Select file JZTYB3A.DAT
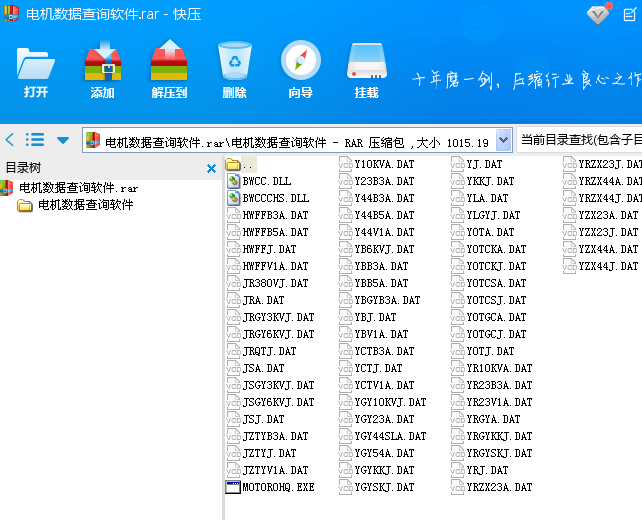The image size is (642, 520). click(x=267, y=436)
